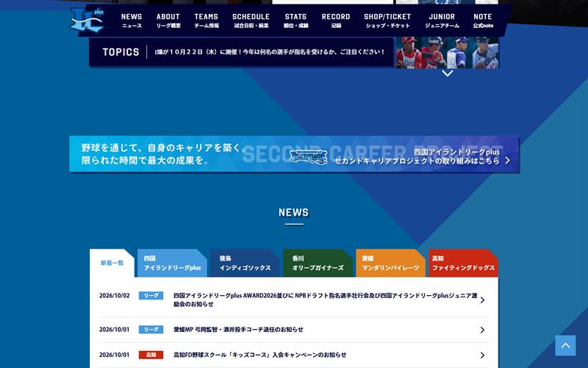Click the TOPICS label
588x368 pixels.
[x=121, y=52]
